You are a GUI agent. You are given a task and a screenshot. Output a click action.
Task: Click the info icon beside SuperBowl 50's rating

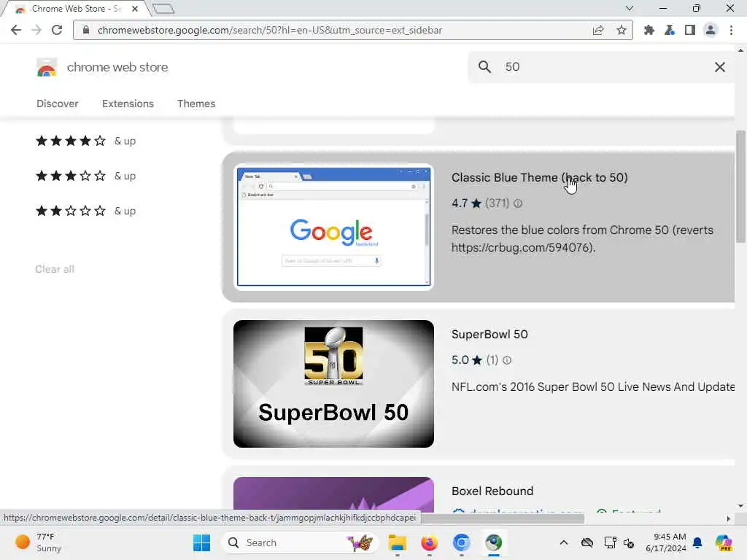(x=507, y=360)
